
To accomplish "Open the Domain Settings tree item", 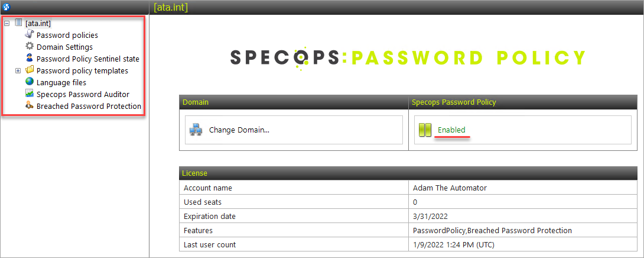I will (64, 47).
